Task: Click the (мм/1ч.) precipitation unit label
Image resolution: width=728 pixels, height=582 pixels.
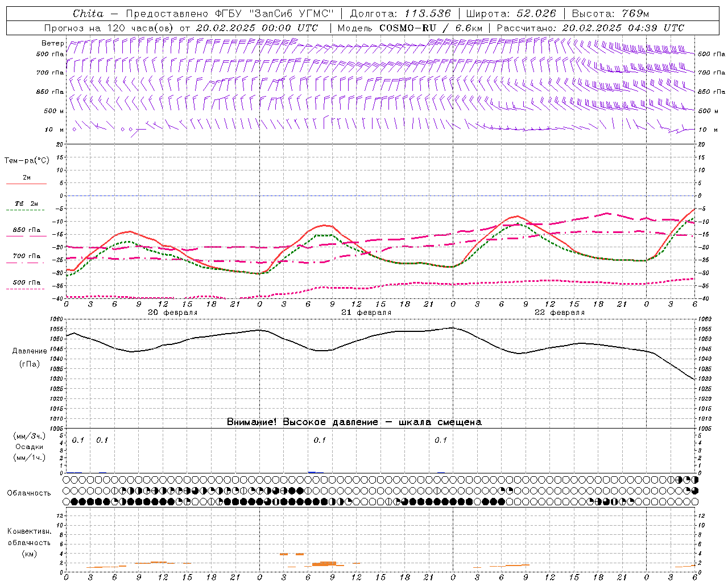Action: (29, 458)
